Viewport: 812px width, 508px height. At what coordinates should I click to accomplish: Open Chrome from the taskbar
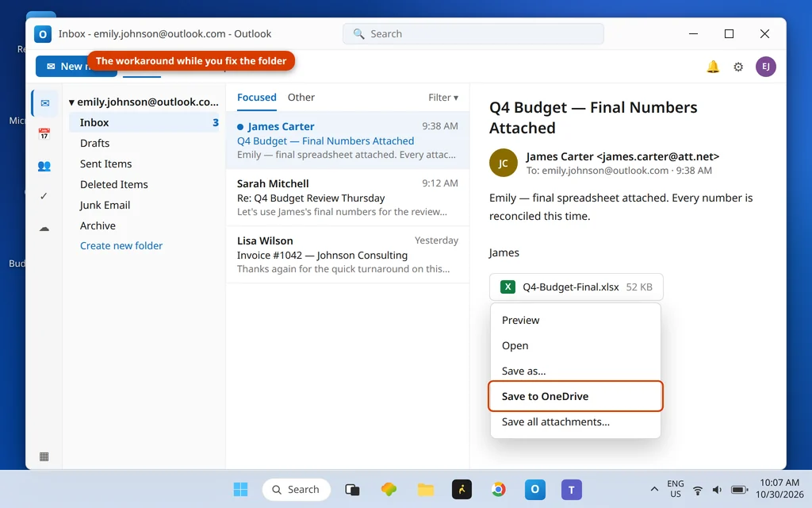coord(498,489)
